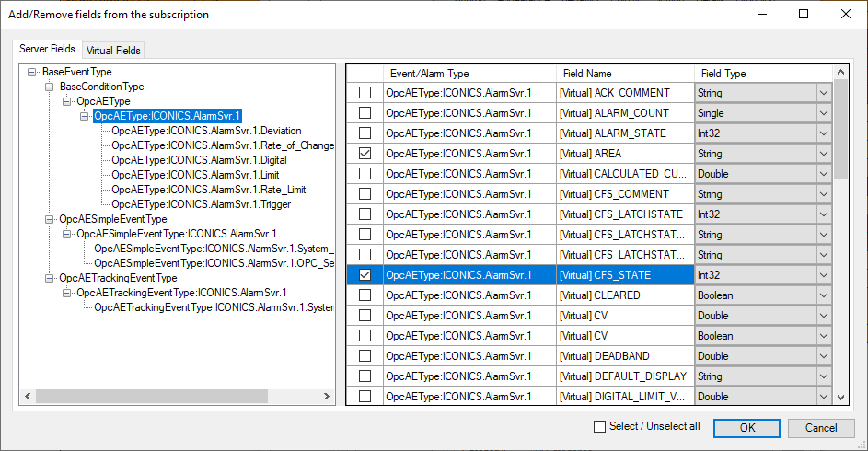Image resolution: width=868 pixels, height=451 pixels.
Task: Click the Cancel button
Action: (821, 428)
